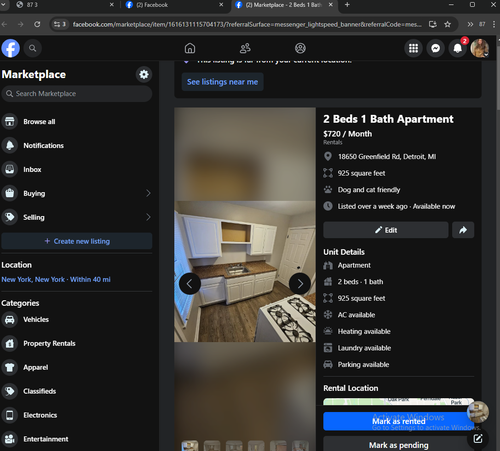
Task: Open the Property Rentals category
Action: 77,343
